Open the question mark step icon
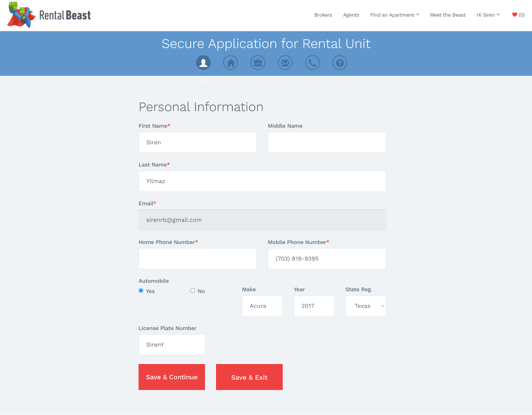This screenshot has height=415, width=532. tap(339, 62)
